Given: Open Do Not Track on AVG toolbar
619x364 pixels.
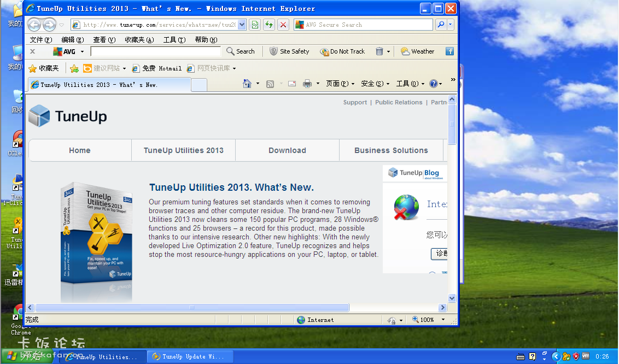Looking at the screenshot, I should (x=342, y=52).
